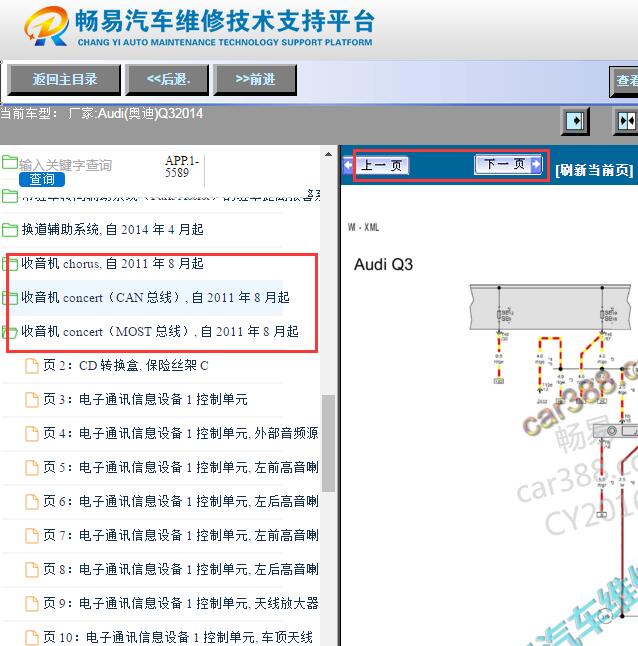Screen dimensions: 638x646
Task: Open 页 6 with 左后高音喇
Action: pyautogui.click(x=181, y=501)
